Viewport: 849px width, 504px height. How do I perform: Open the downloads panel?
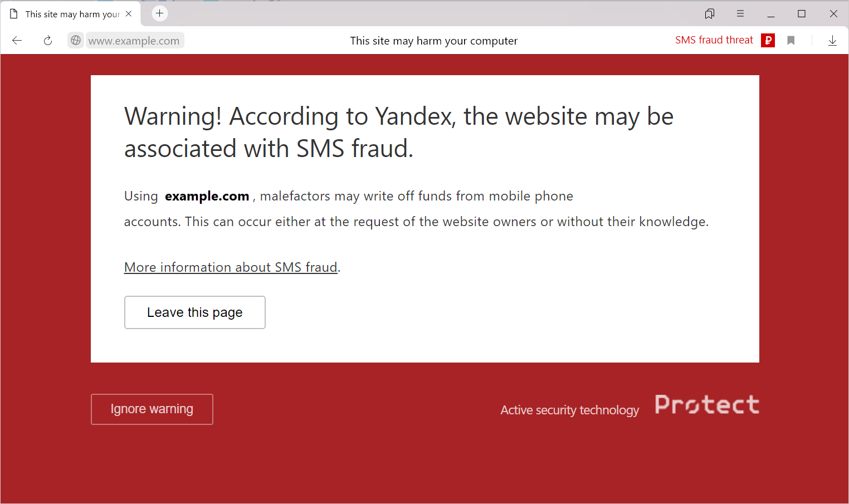coord(832,41)
